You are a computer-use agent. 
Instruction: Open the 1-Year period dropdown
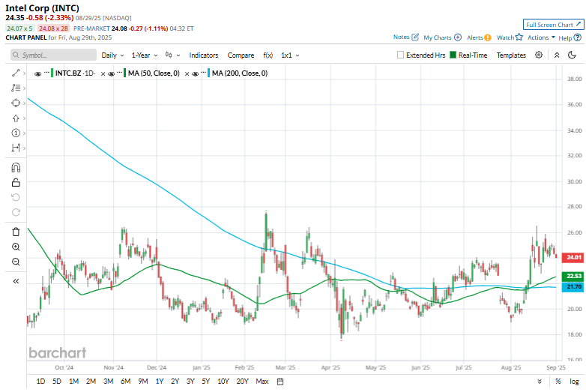click(145, 55)
